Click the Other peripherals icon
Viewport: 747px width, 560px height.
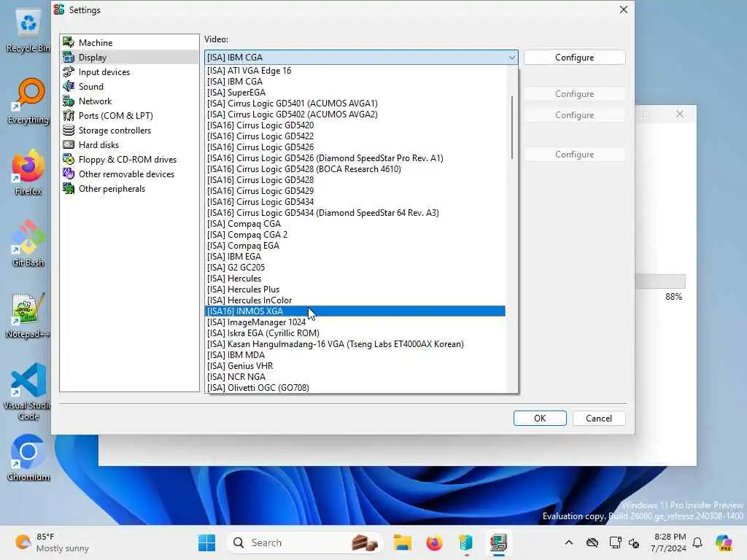tap(69, 189)
